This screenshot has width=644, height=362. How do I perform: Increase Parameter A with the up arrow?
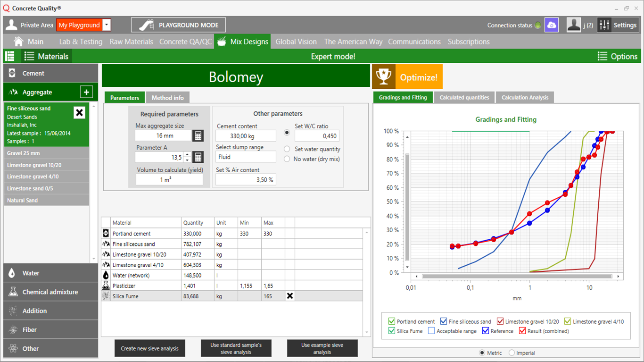(187, 154)
